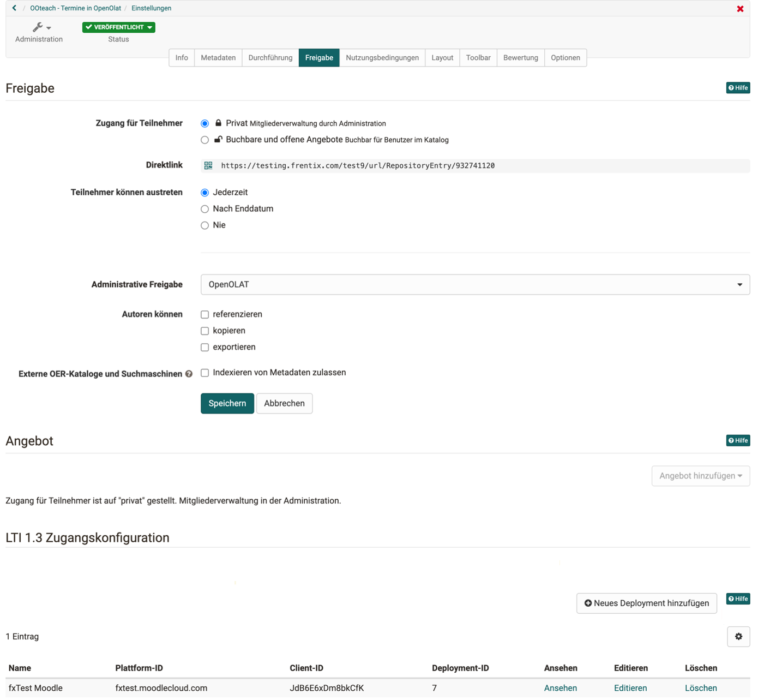758x700 pixels.
Task: Switch to the Nutzungsbedingungen tab
Action: pos(382,58)
